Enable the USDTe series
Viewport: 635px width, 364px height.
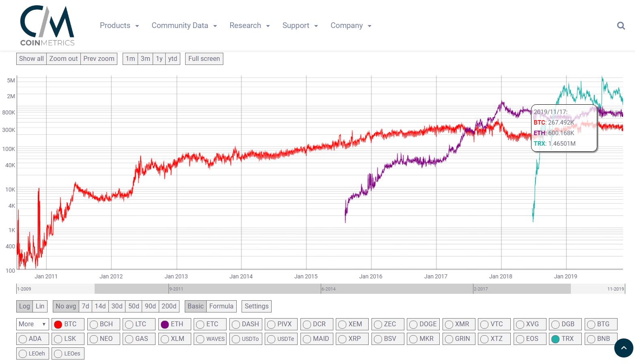tap(281, 339)
